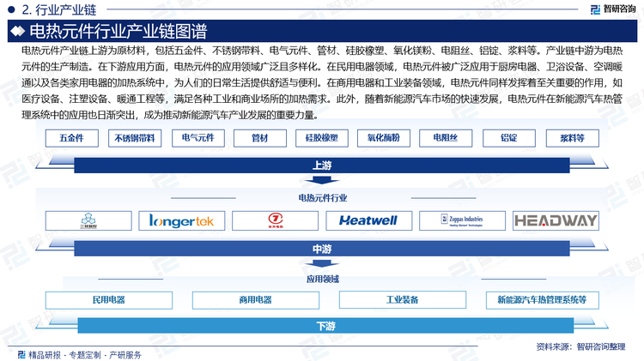The width and height of the screenshot is (644, 361).
Task: Select the 硅胶橡塑 box
Action: (322, 138)
